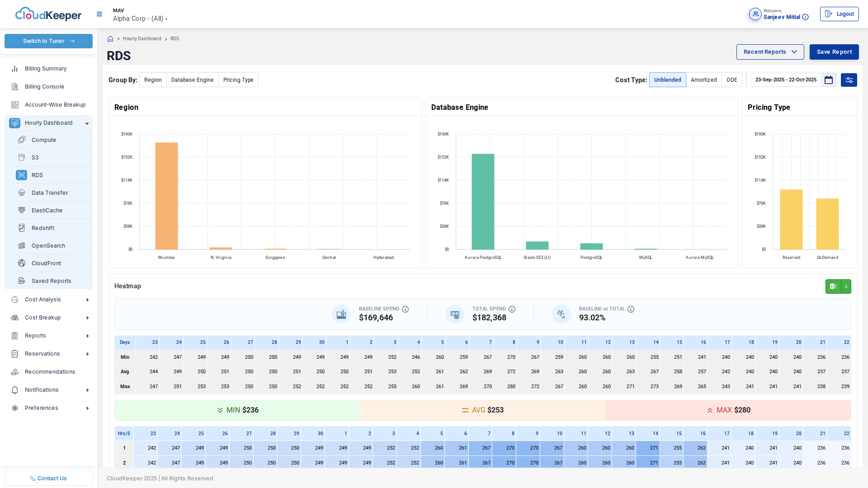Click the Switch to Tuner button
The image size is (868, 488).
tap(48, 41)
